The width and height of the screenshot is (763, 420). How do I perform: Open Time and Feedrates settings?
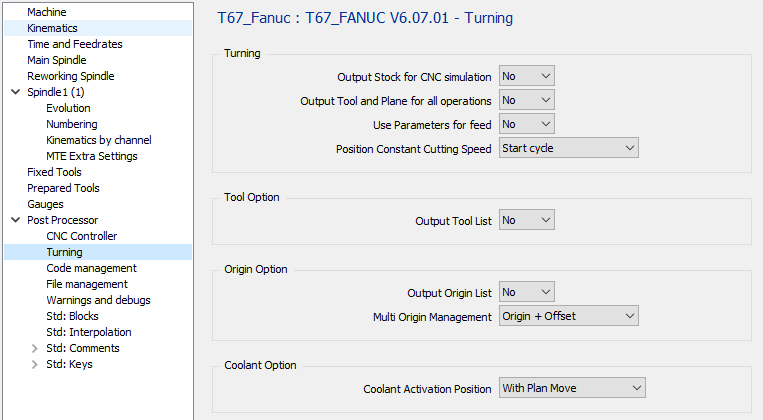pos(75,44)
